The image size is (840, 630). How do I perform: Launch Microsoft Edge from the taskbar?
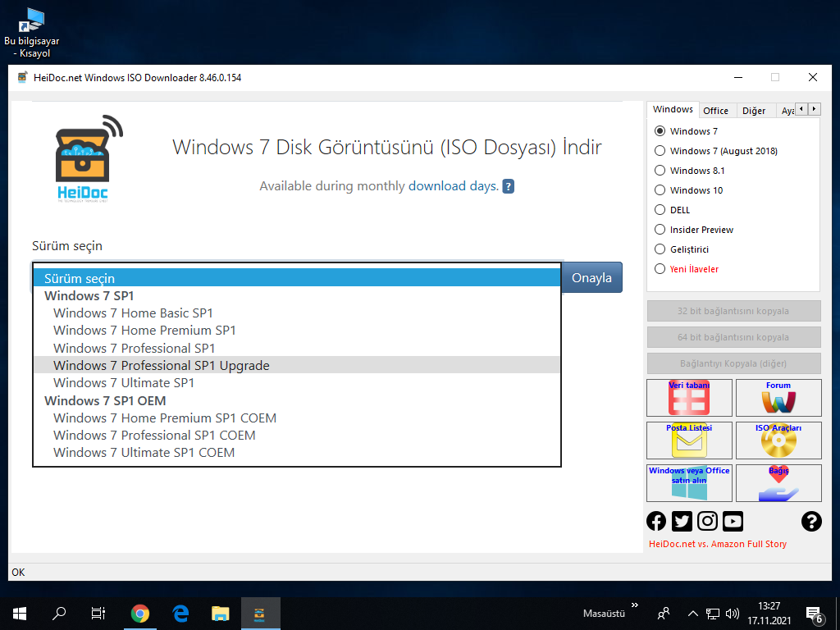click(x=180, y=614)
